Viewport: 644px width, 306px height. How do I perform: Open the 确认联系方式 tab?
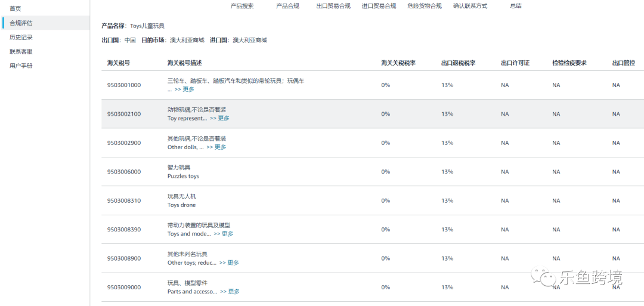(470, 6)
